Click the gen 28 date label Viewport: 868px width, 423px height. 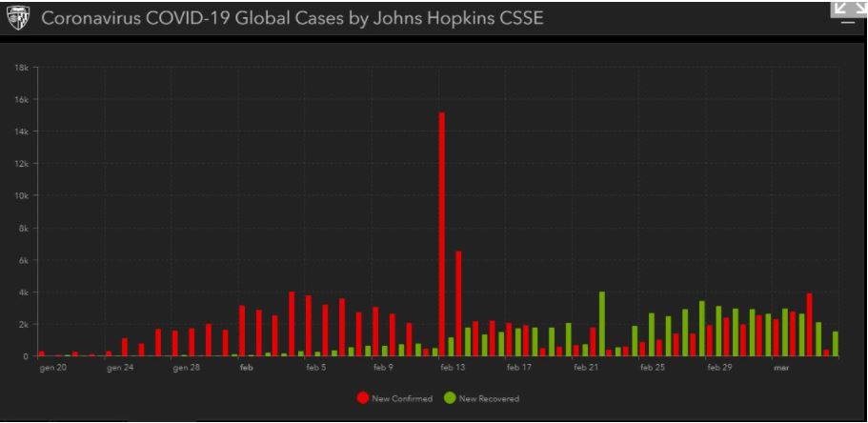(x=187, y=367)
